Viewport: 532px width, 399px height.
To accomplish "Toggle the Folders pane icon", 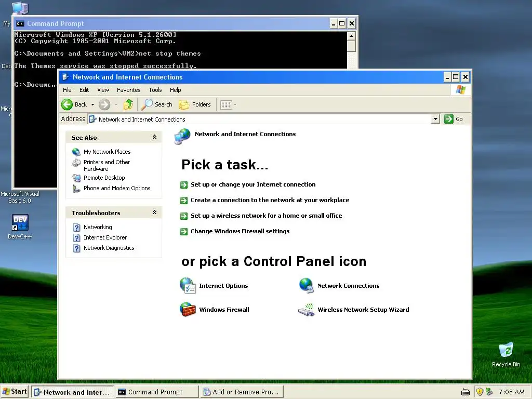I will pos(184,104).
